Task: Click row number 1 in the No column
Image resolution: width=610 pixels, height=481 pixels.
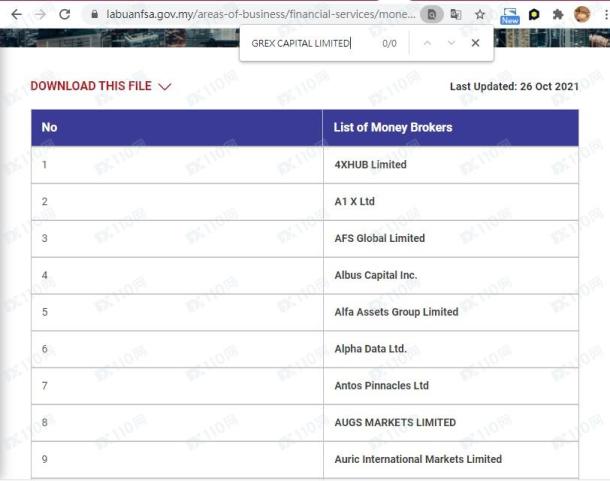Action: click(x=45, y=165)
